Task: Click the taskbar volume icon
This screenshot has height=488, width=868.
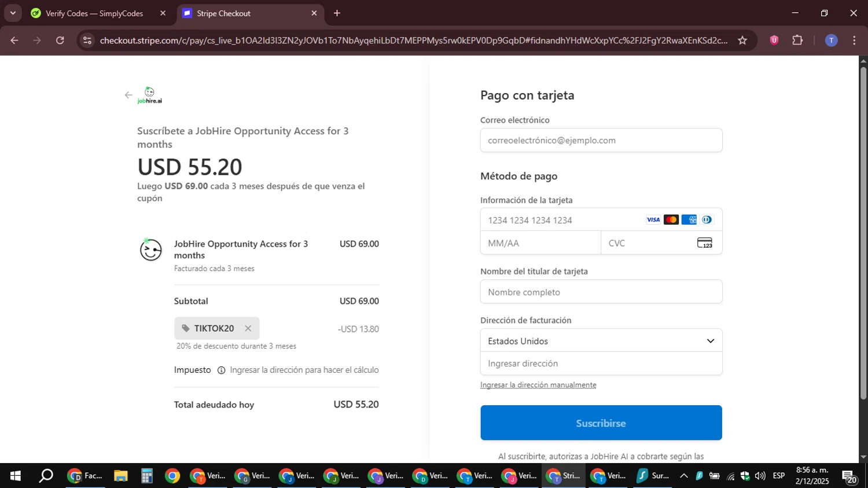Action: 760,476
